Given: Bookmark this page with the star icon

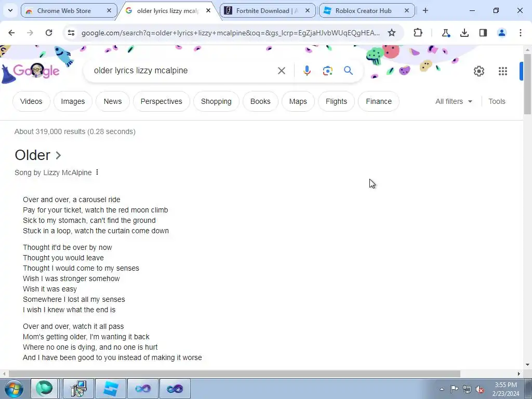Looking at the screenshot, I should tap(392, 33).
